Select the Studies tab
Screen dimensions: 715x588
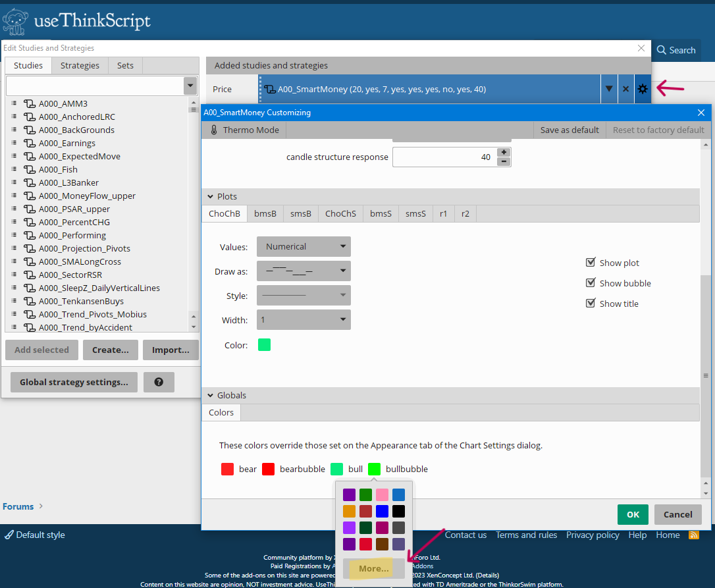tap(28, 66)
